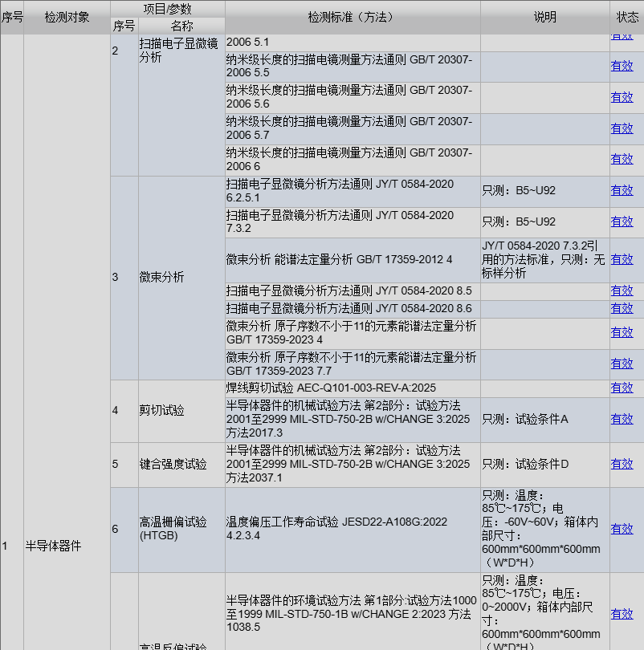This screenshot has height=650, width=644.
Task: Click 有效 link for JY/T 0584-2020 8.5
Action: [x=622, y=290]
